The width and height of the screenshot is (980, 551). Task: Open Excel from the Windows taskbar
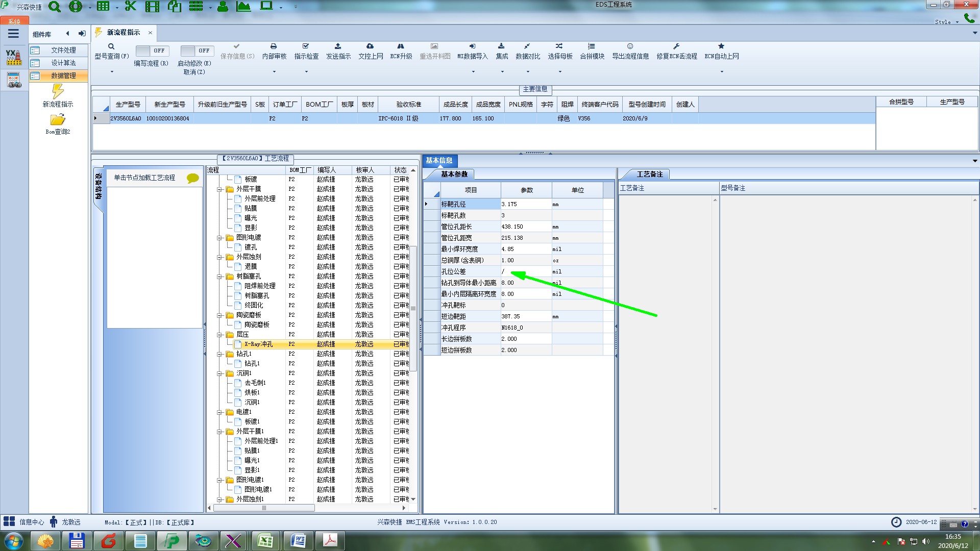[265, 540]
